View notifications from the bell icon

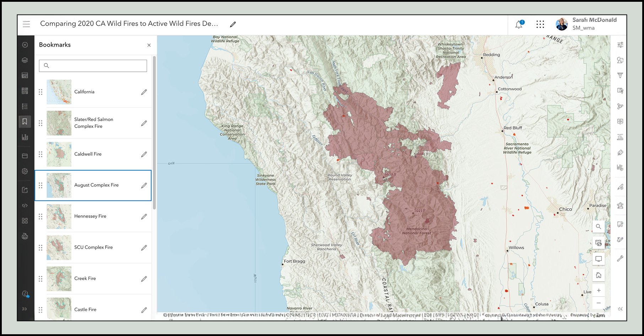coord(519,23)
